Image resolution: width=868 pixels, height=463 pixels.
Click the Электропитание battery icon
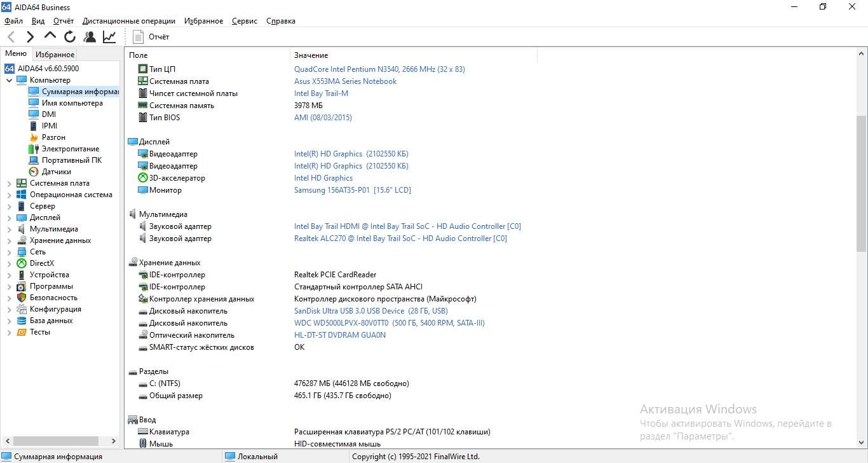(x=34, y=149)
